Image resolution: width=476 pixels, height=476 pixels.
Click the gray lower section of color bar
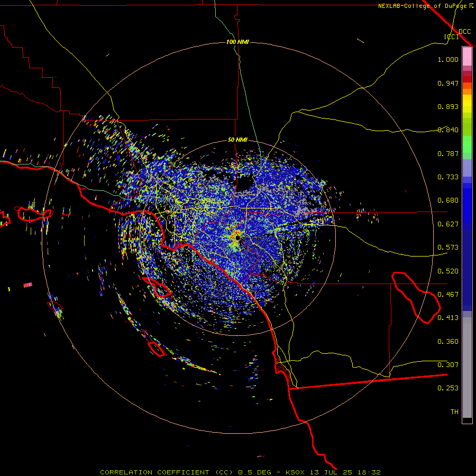pyautogui.click(x=467, y=368)
